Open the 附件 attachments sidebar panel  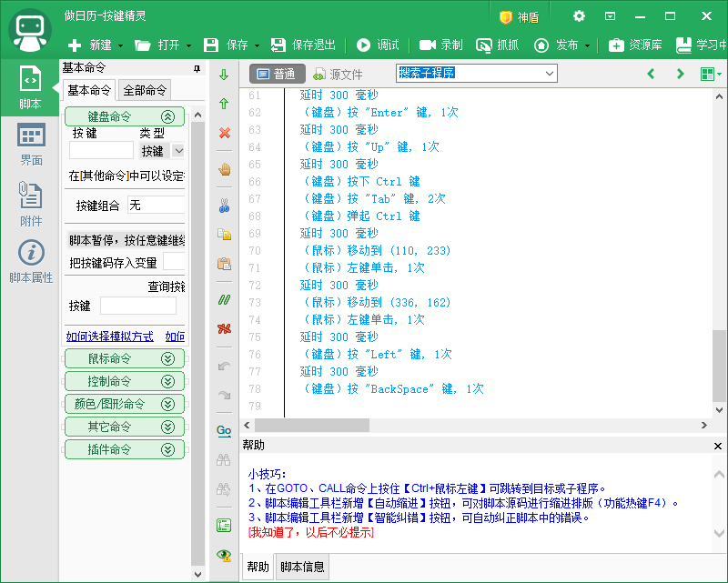coord(31,205)
